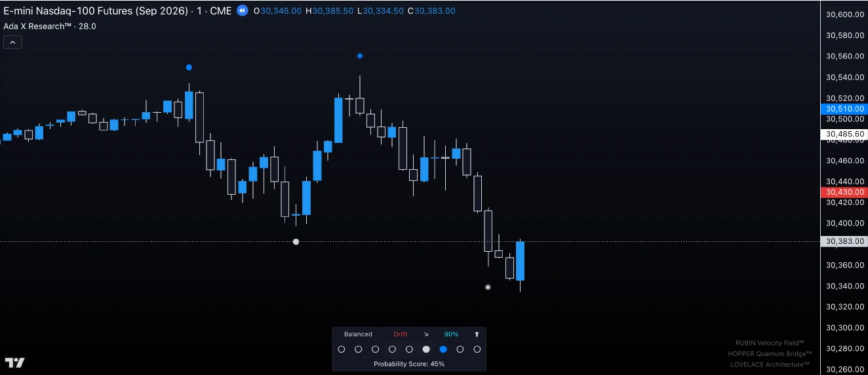Select the first hollow circle in the widget row
This screenshot has width=868, height=375.
coord(341,349)
